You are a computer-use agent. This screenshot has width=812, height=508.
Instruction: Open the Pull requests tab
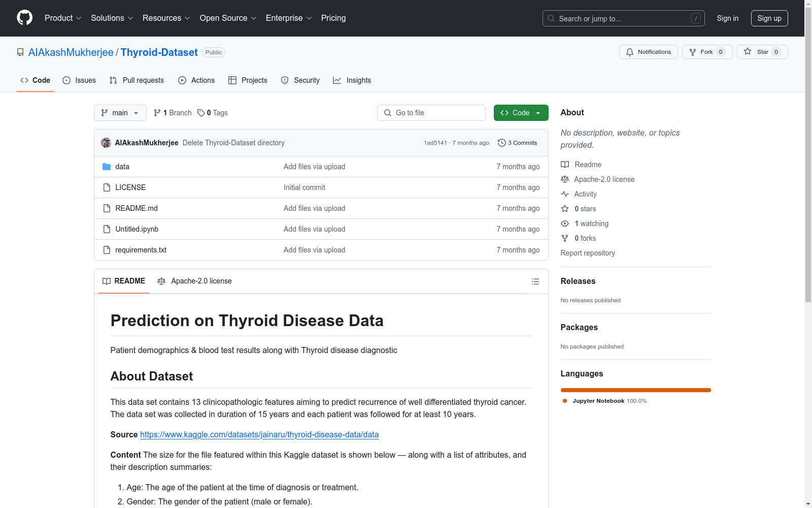137,80
